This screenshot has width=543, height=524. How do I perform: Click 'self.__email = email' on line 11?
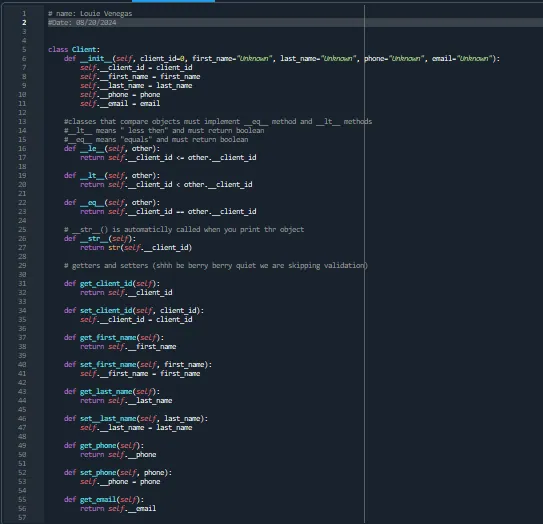coord(120,104)
